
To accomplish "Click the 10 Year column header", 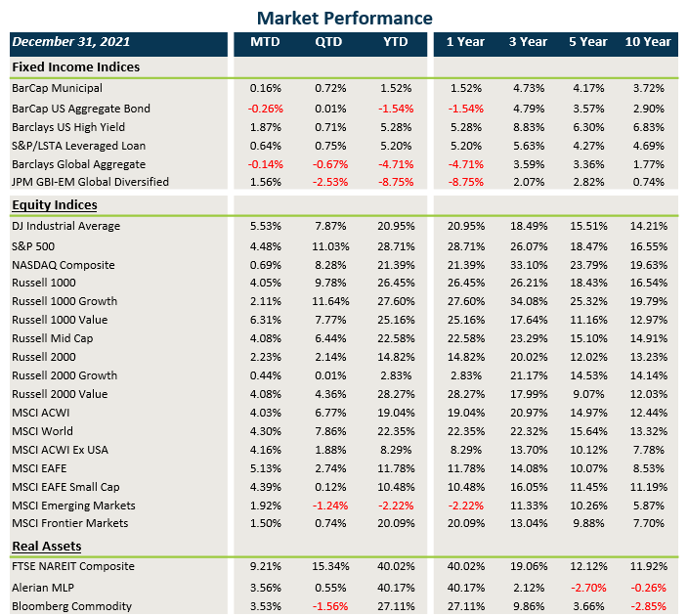I will coord(648,42).
